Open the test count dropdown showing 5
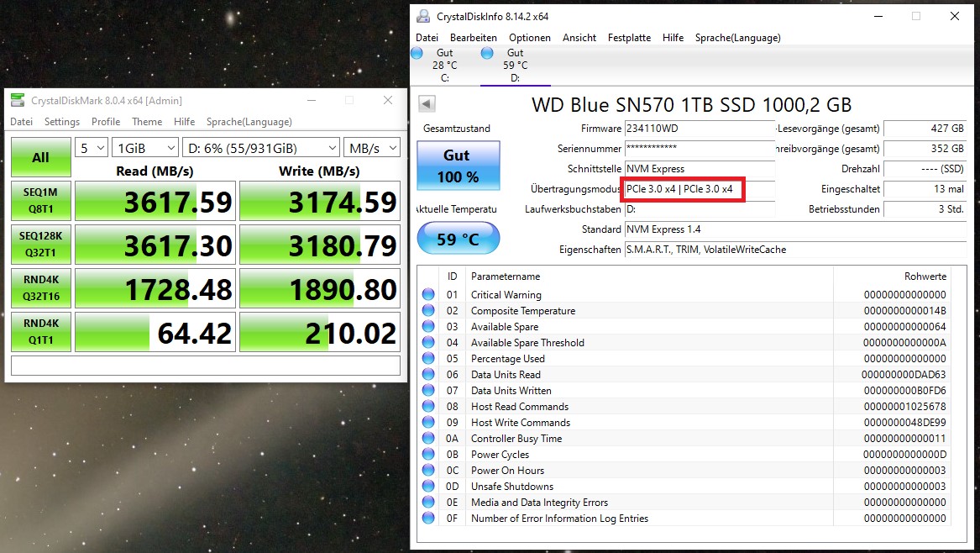The image size is (980, 553). point(92,148)
